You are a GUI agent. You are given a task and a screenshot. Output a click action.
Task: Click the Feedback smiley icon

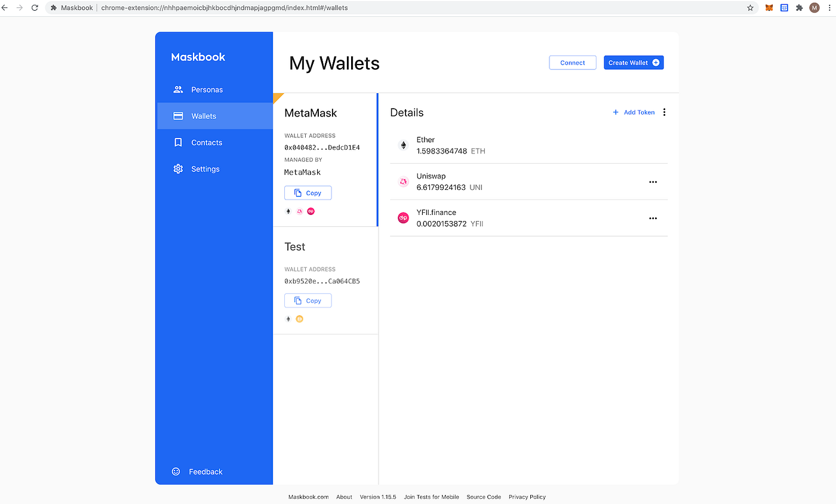[176, 471]
